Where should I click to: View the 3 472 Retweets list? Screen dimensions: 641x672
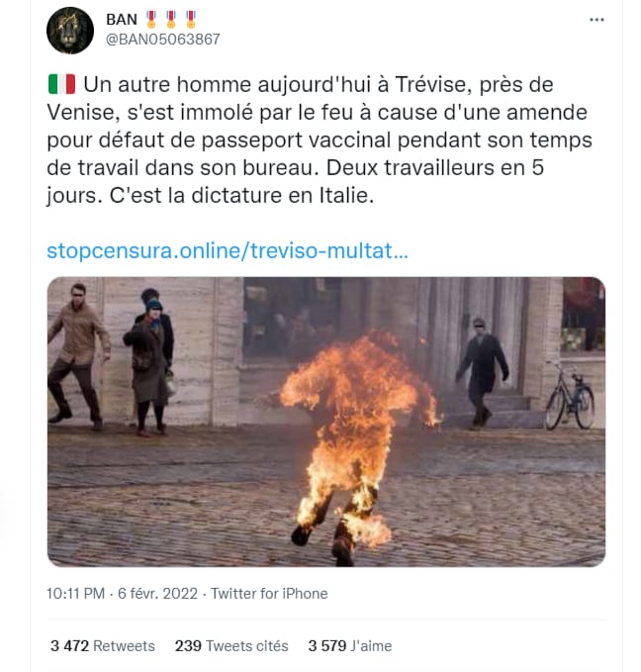[x=103, y=645]
